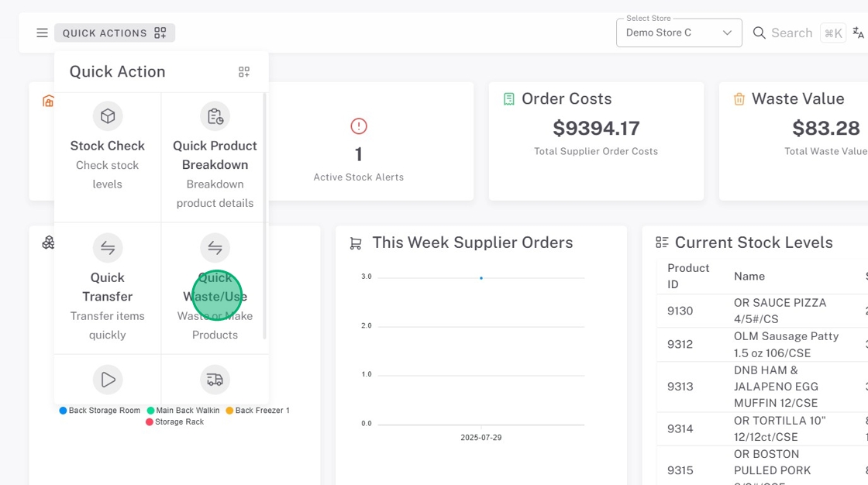
Task: Click the play icon quick action
Action: tap(108, 380)
